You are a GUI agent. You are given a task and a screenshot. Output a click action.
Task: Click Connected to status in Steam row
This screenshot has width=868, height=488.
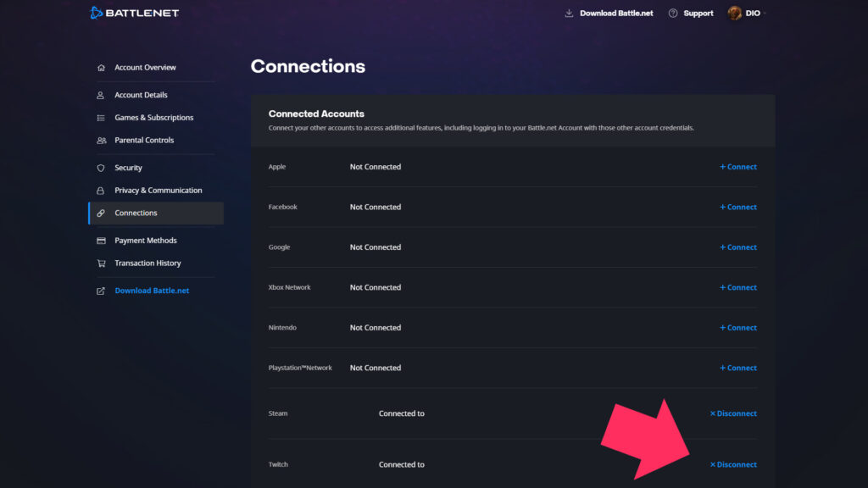pos(401,413)
